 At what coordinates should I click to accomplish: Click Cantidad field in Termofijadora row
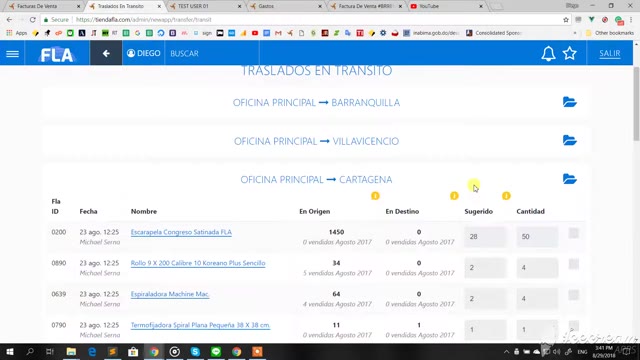(537, 330)
